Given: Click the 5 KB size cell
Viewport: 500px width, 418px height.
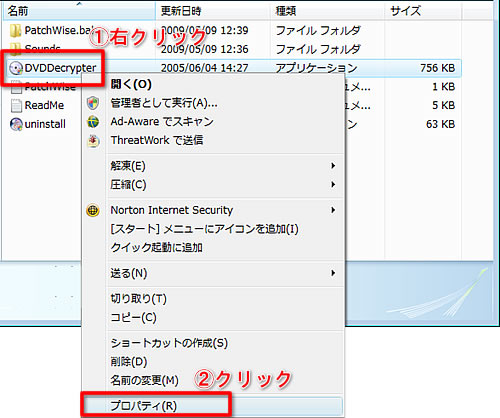Looking at the screenshot, I should click(443, 106).
